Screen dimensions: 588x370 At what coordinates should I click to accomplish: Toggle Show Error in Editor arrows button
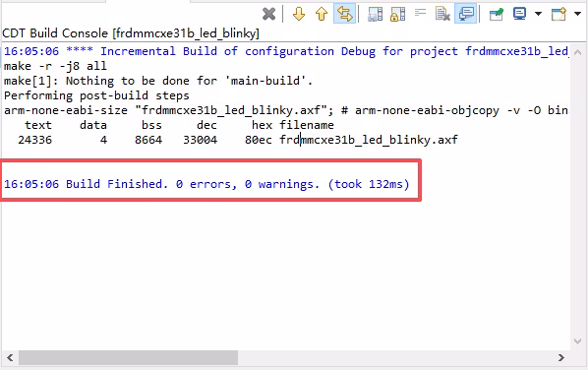coord(344,14)
